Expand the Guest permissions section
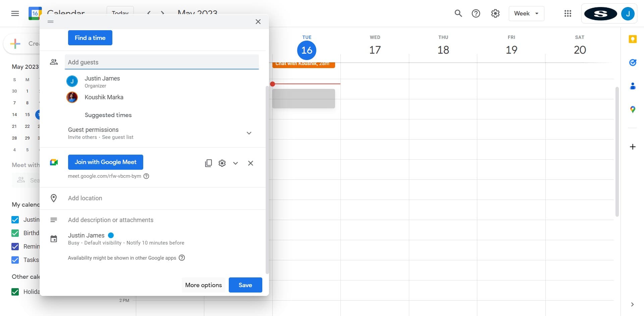This screenshot has height=316, width=644. [x=249, y=133]
